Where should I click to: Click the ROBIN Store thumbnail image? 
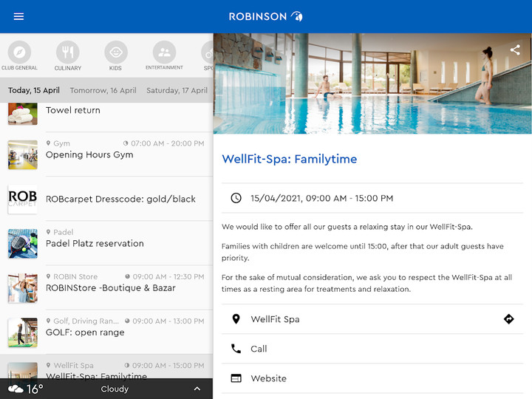click(23, 288)
